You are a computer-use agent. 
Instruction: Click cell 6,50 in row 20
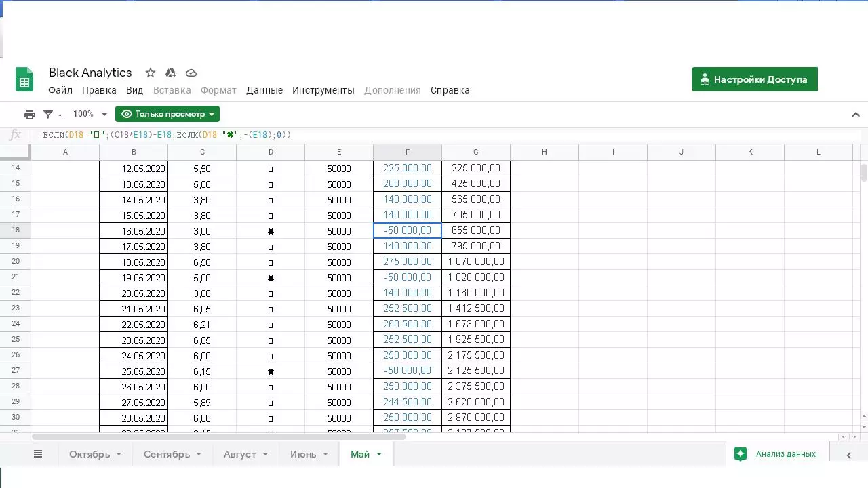click(x=202, y=262)
